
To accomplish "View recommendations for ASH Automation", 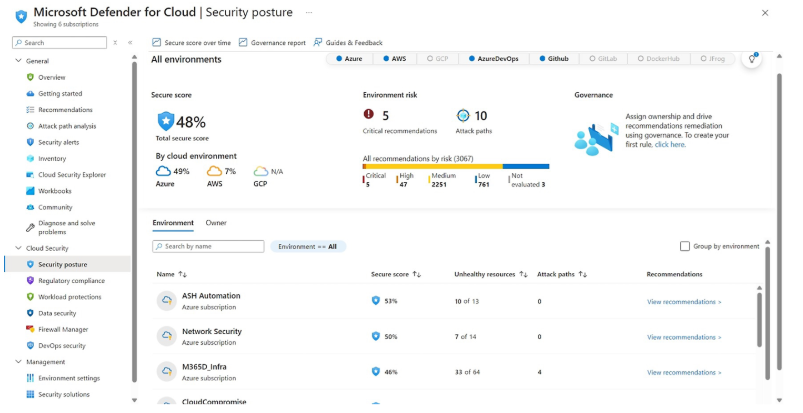I will click(x=684, y=302).
